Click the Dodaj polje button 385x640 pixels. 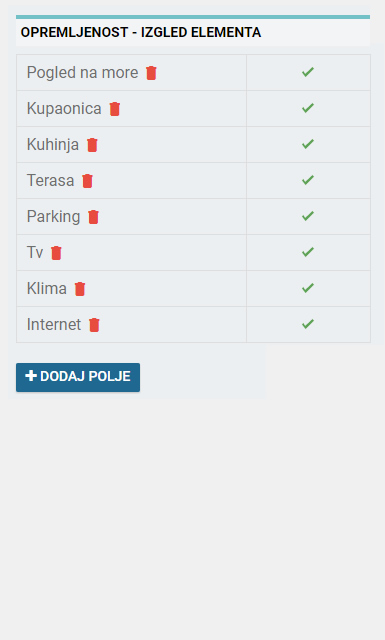[x=78, y=377]
